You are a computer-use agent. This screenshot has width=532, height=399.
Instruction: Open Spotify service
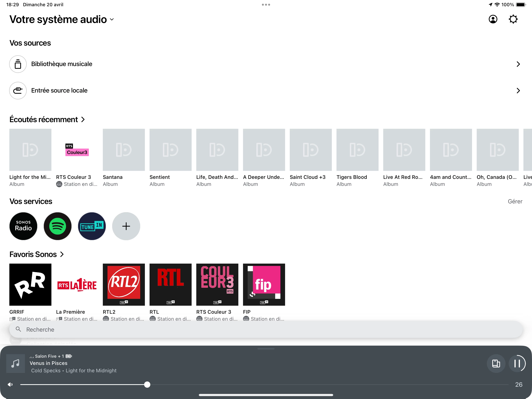(x=57, y=226)
